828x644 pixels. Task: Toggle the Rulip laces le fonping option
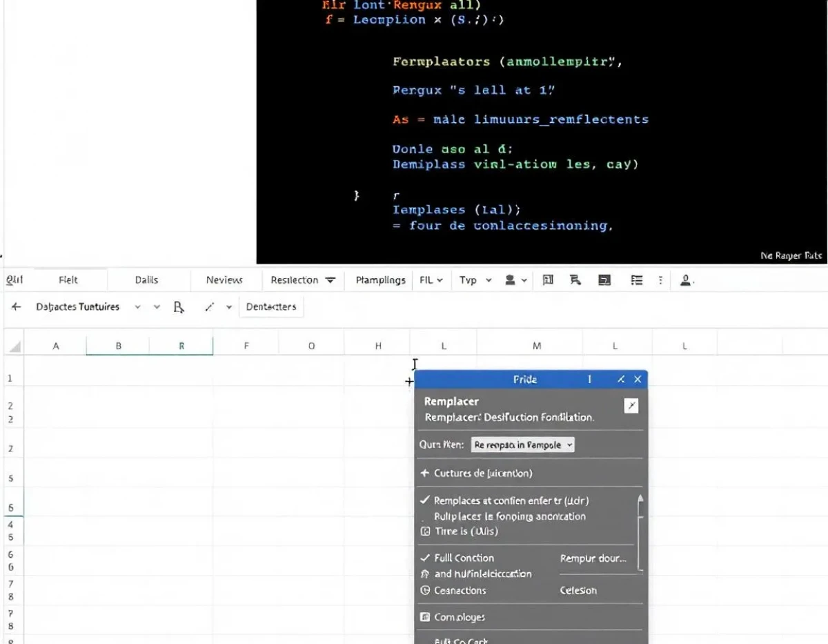coord(509,516)
